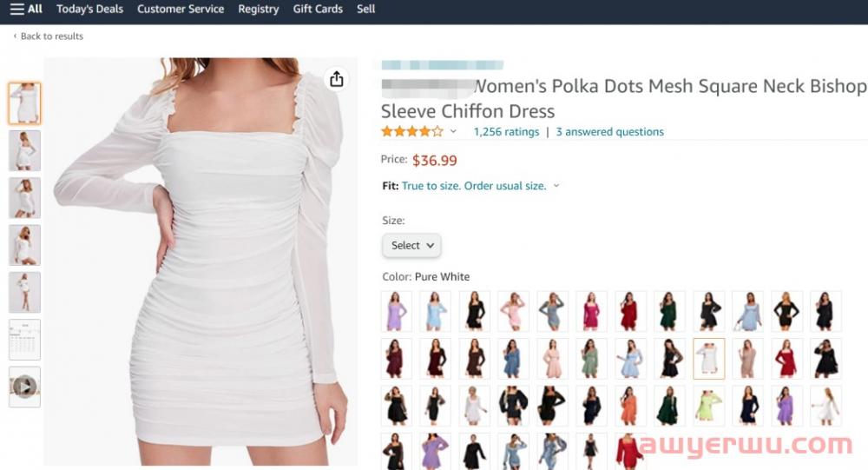Play the product video thumbnail
868x470 pixels.
pos(24,387)
